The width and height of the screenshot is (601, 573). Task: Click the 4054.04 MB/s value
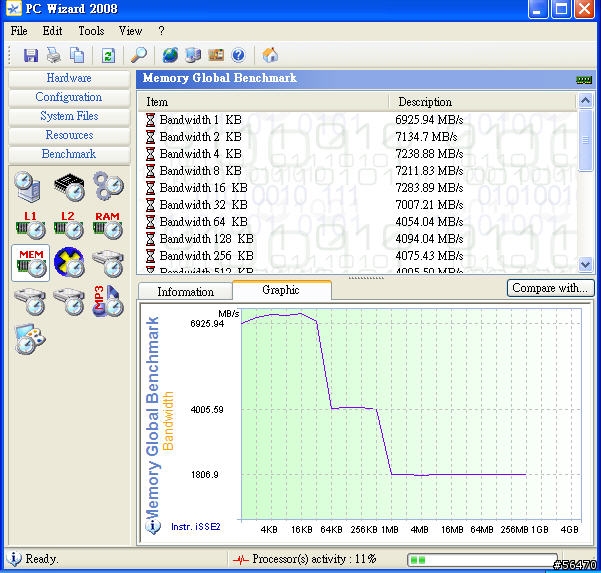[429, 222]
